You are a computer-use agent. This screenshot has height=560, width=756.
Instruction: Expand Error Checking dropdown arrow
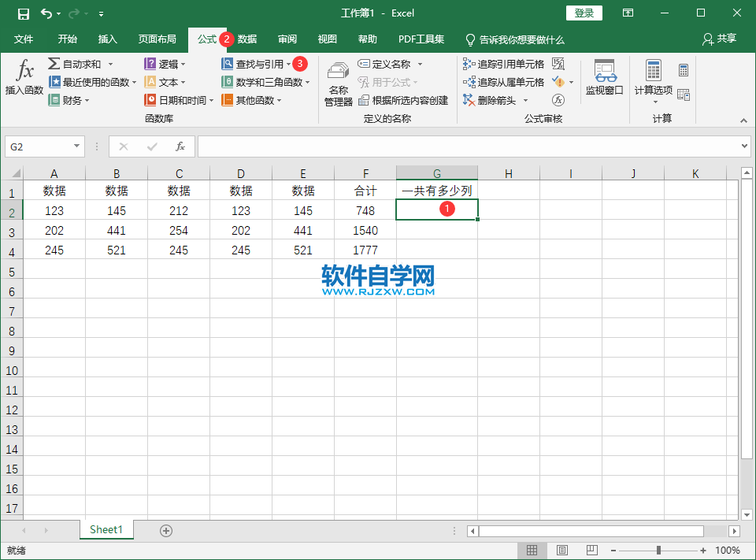tap(572, 83)
